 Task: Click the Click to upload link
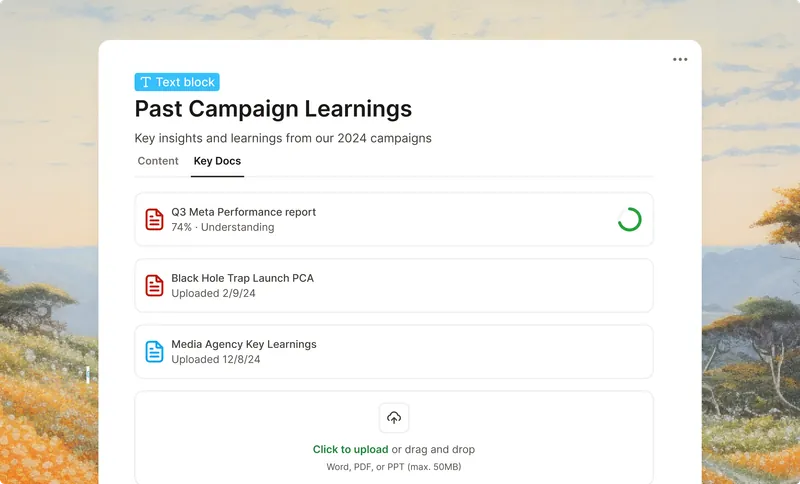(351, 449)
